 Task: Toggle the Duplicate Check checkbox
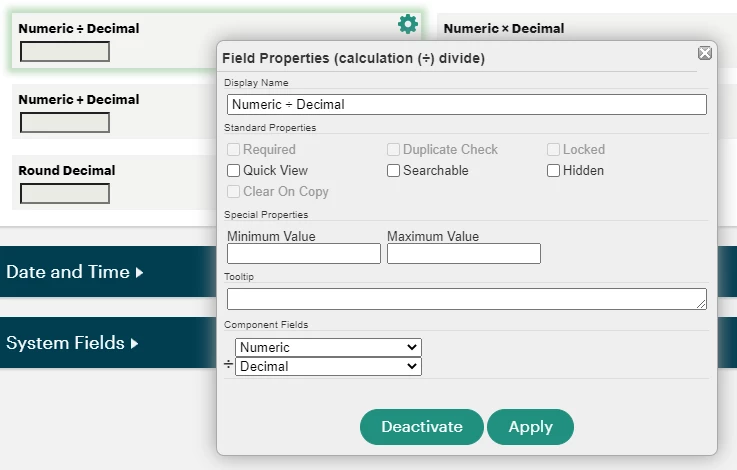pyautogui.click(x=393, y=149)
